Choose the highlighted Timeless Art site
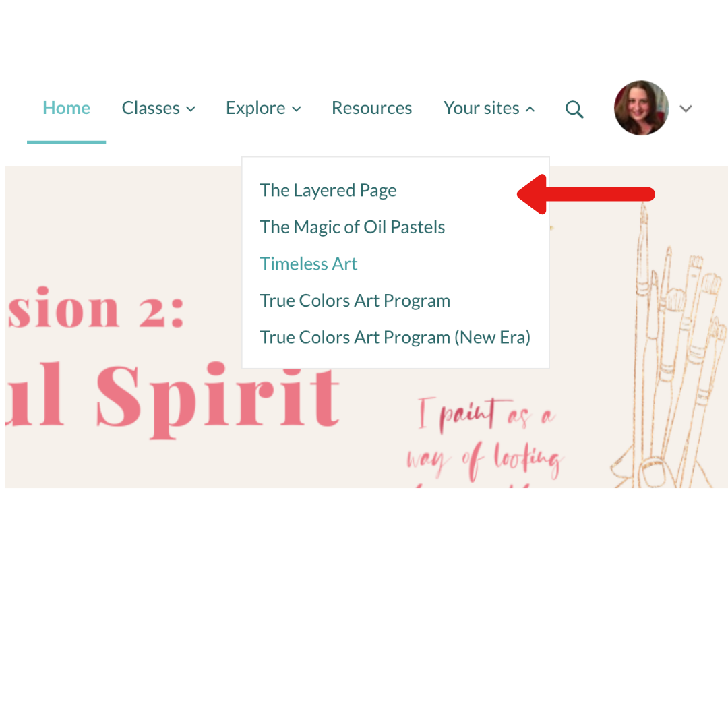728x728 pixels. tap(309, 264)
